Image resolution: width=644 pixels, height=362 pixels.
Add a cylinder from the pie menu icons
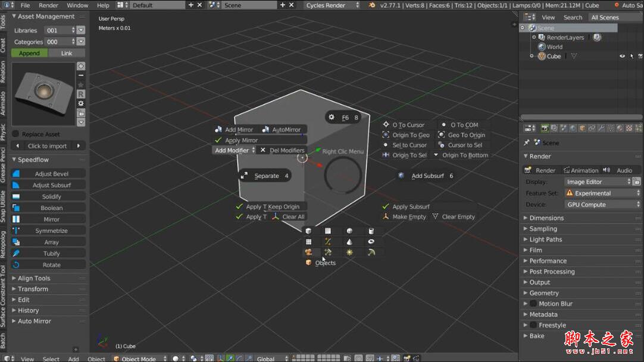coord(371,231)
